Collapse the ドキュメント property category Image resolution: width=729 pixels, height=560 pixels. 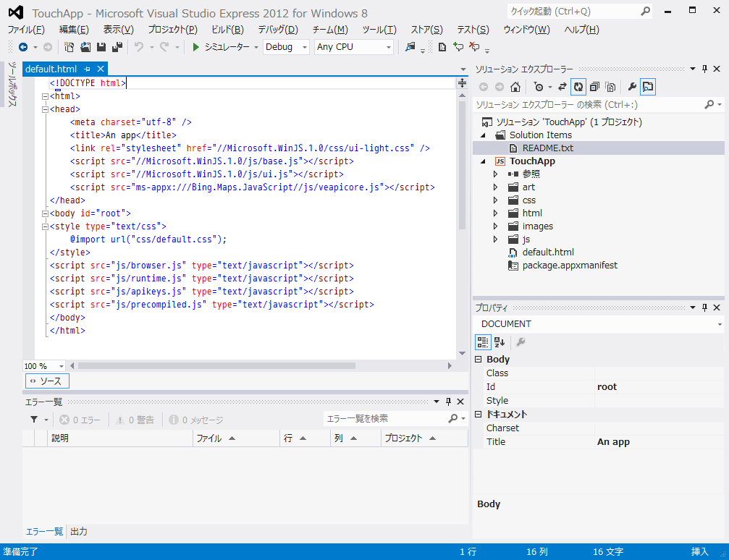478,414
